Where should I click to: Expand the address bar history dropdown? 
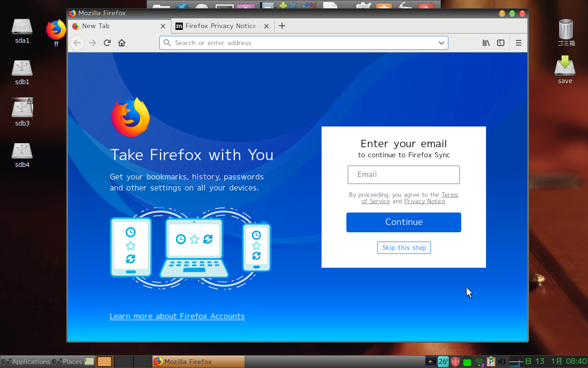[441, 43]
